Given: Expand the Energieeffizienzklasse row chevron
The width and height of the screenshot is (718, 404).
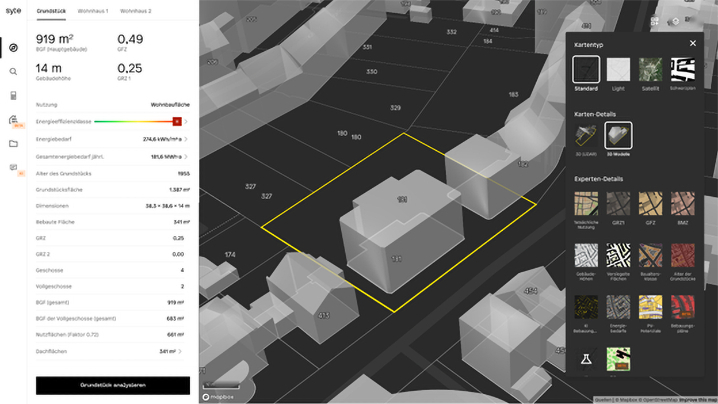Looking at the screenshot, I should 187,121.
